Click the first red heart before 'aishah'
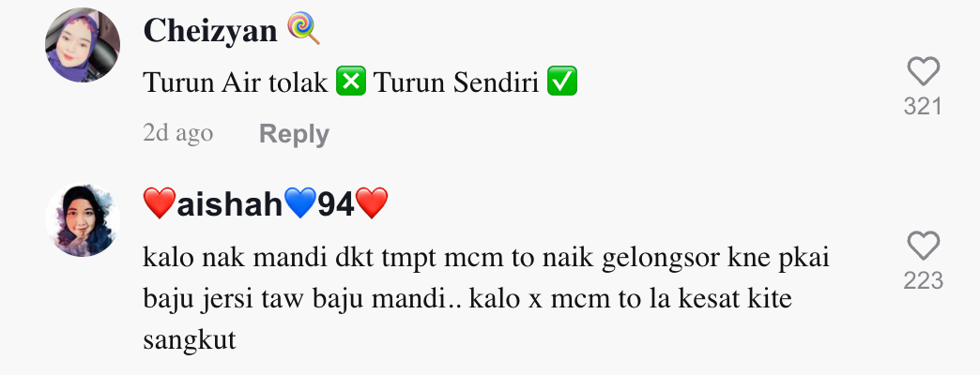This screenshot has height=375, width=980. coord(160,203)
